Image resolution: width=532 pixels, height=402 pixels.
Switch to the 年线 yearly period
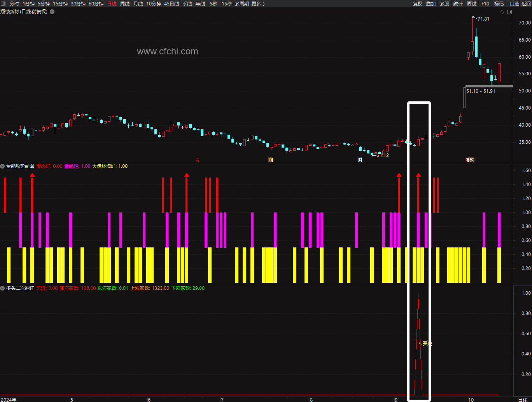coord(200,3)
